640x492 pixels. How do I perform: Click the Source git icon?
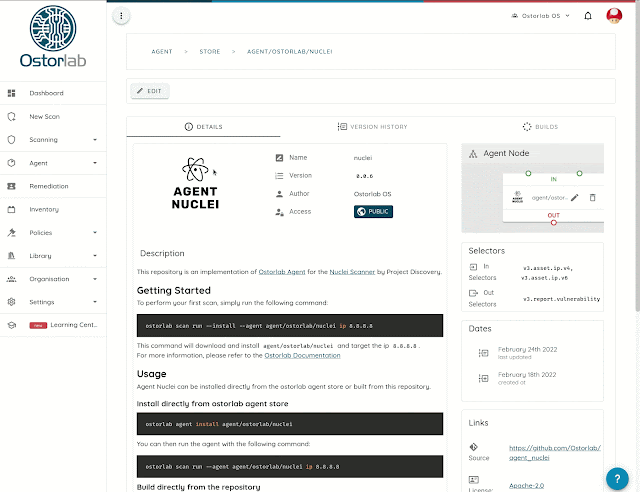(x=473, y=447)
